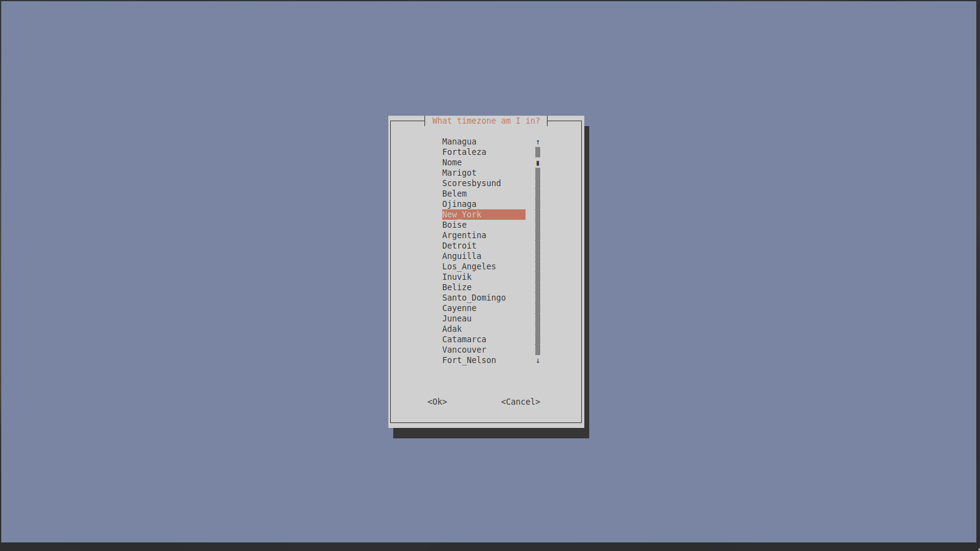Click the scrollbar track beside the list
980x551 pixels.
[x=538, y=251]
